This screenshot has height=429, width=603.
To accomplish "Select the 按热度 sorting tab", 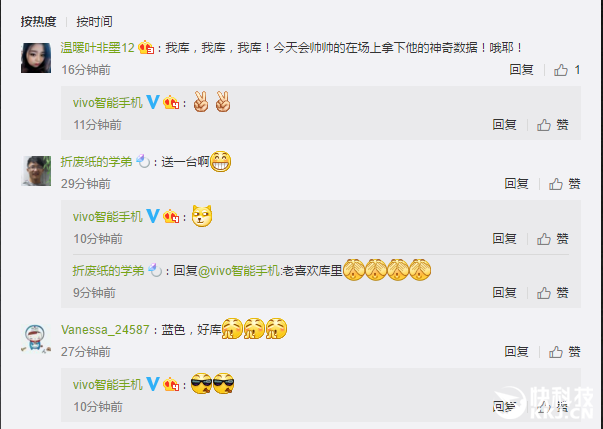I will pos(38,22).
